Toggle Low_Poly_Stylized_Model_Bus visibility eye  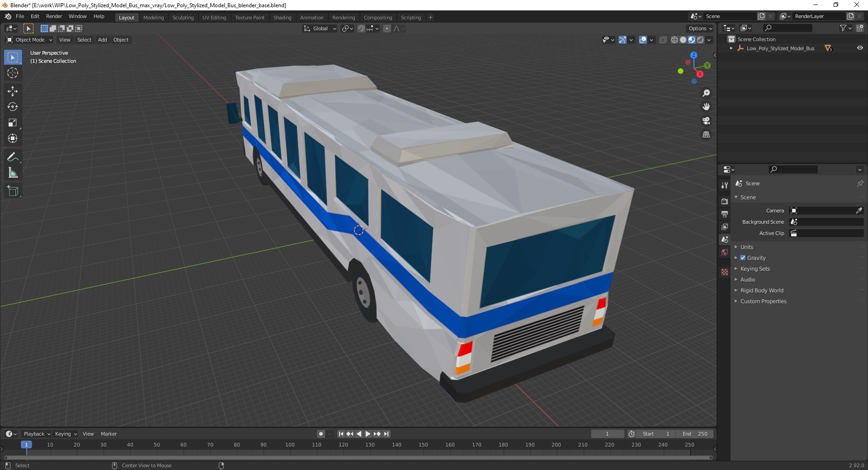(x=860, y=48)
